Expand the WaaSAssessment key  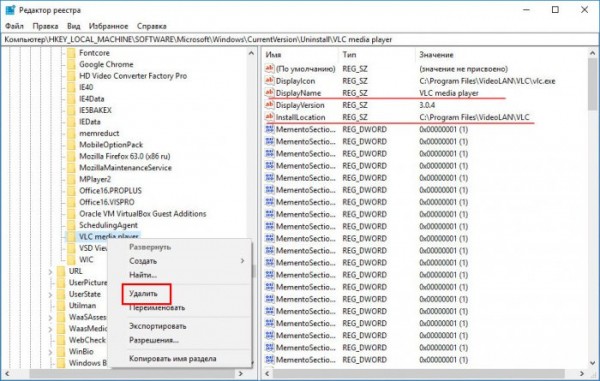51,317
